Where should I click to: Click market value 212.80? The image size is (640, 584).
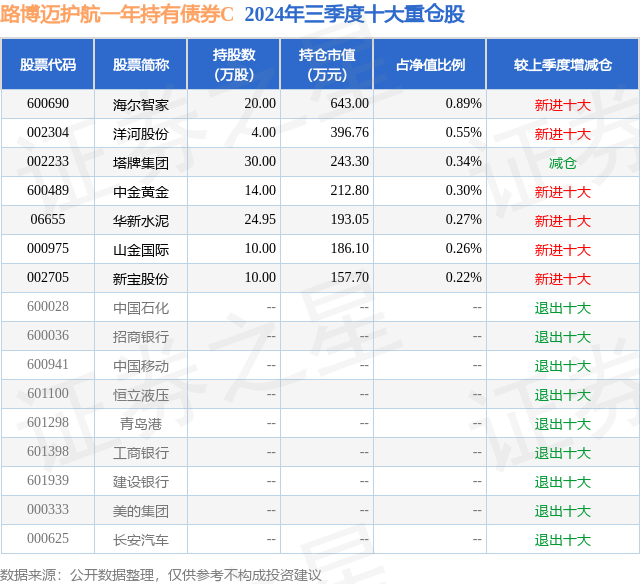coord(349,191)
